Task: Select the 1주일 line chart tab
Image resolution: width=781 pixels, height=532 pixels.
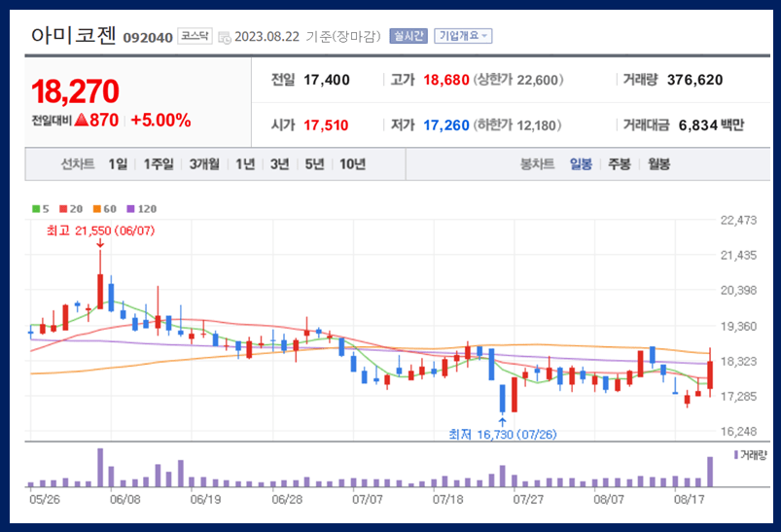Action: point(159,164)
